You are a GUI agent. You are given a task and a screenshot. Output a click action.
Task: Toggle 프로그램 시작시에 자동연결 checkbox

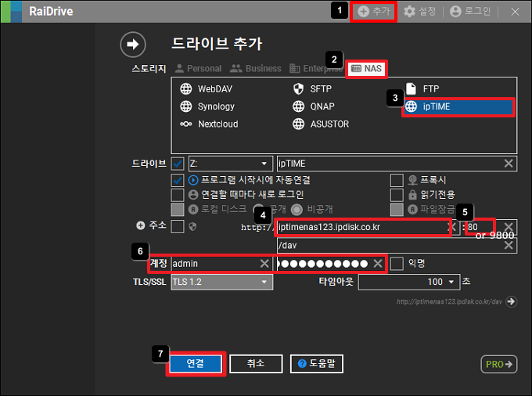click(178, 180)
